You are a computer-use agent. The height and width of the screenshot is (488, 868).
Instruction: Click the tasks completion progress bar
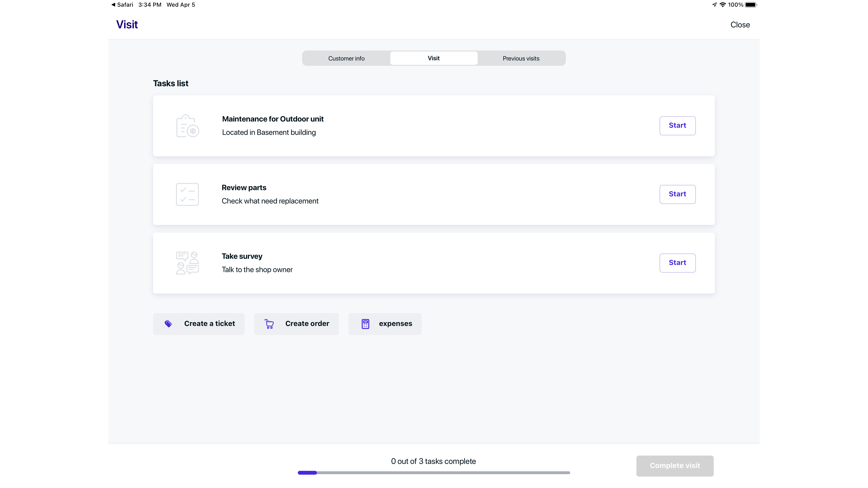coord(434,473)
